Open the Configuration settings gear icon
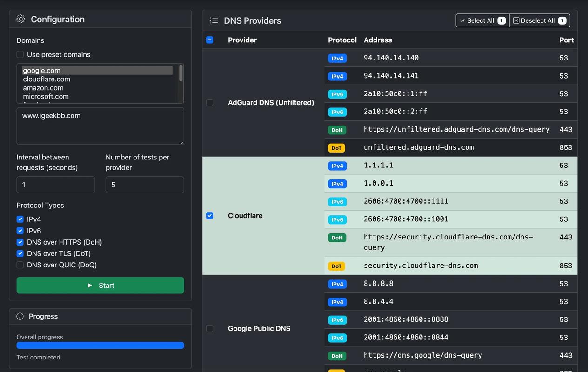This screenshot has height=372, width=588. click(x=20, y=19)
